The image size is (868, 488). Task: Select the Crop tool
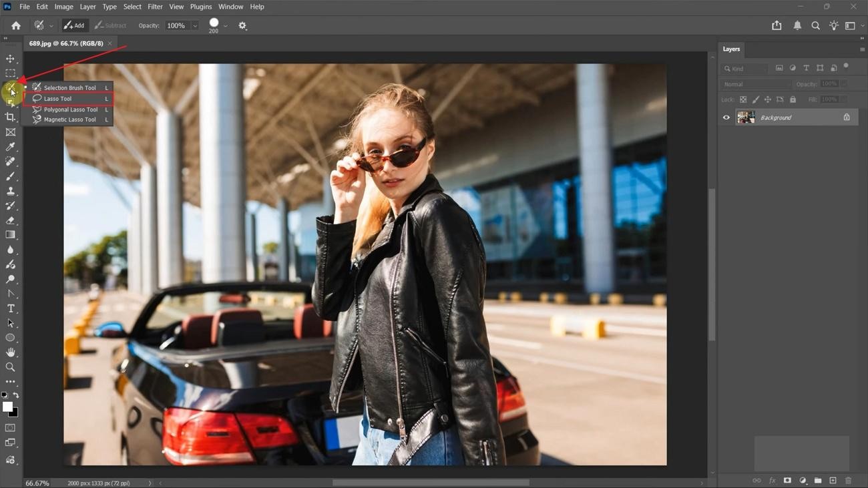[10, 117]
